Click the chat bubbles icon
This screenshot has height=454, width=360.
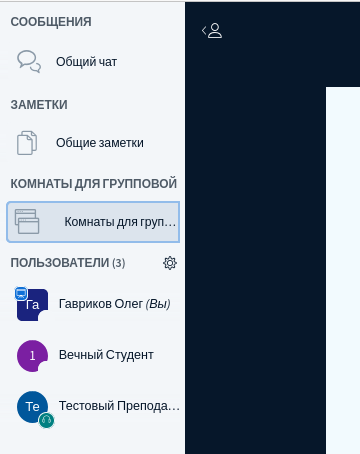coord(29,62)
